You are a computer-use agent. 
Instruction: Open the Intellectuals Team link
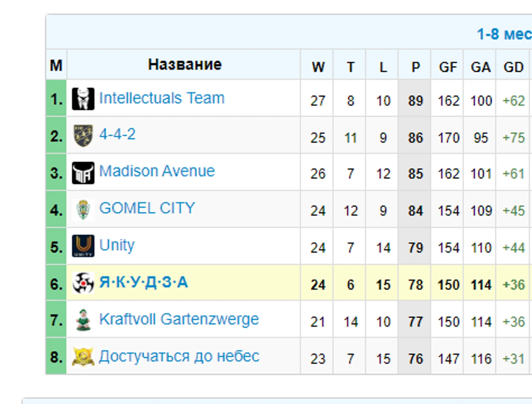point(162,98)
